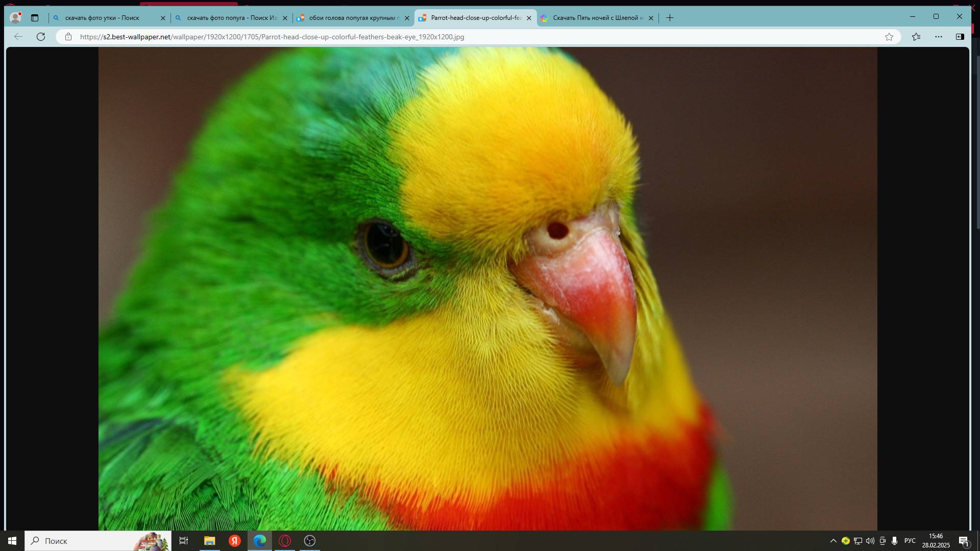Screen dimensions: 980x551
Task: Switch to 'скачать фото утки' tab
Action: pos(102,18)
